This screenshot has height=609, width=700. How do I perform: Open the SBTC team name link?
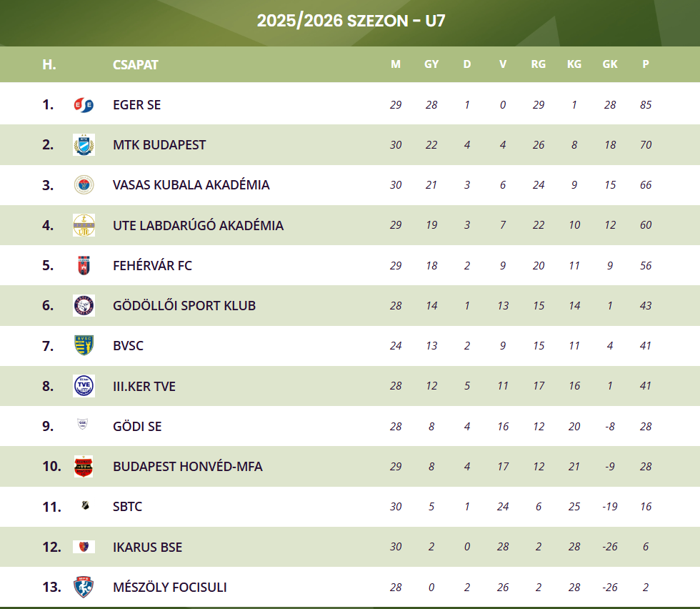point(127,507)
